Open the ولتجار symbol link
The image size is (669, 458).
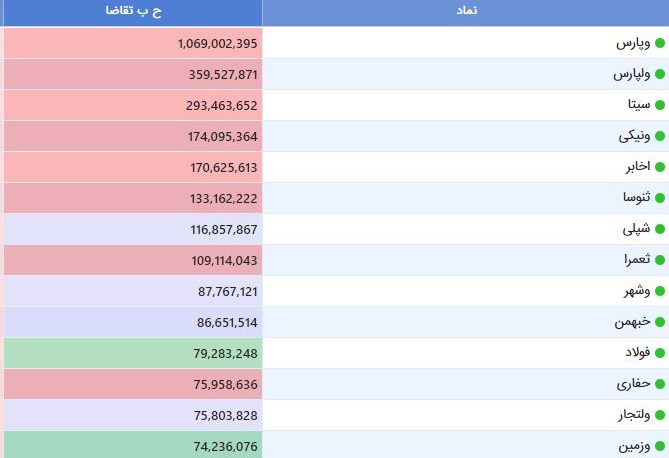point(634,415)
